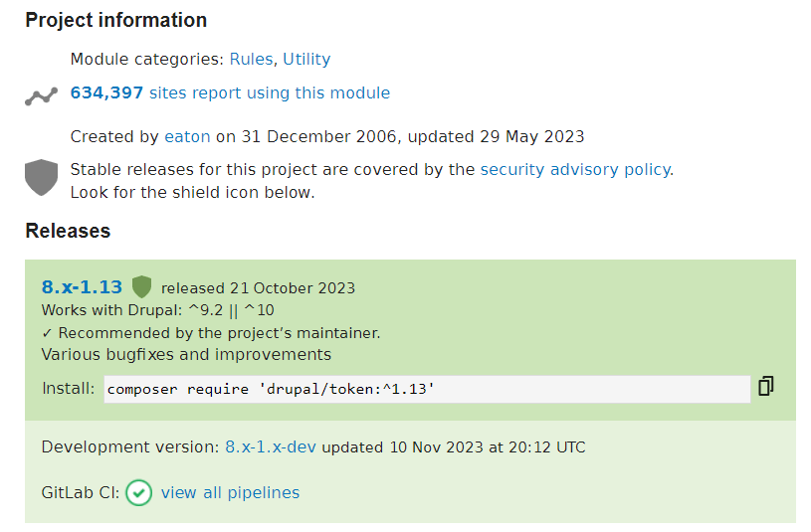Click the text 'released 21 October 2023'
This screenshot has height=532, width=811.
click(x=258, y=288)
